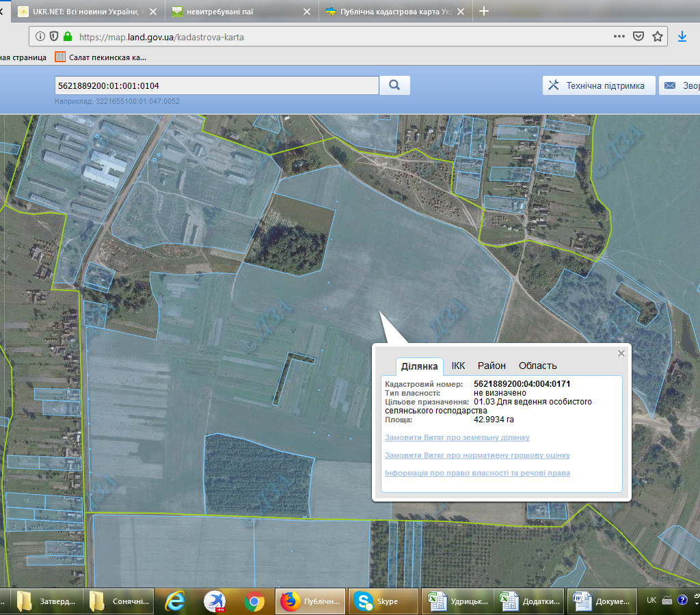The image size is (700, 615).
Task: Switch to невитребувані паї browser tab
Action: click(x=232, y=12)
